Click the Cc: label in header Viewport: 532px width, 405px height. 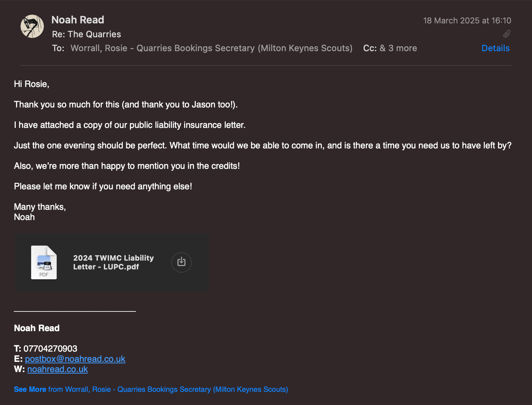[370, 48]
